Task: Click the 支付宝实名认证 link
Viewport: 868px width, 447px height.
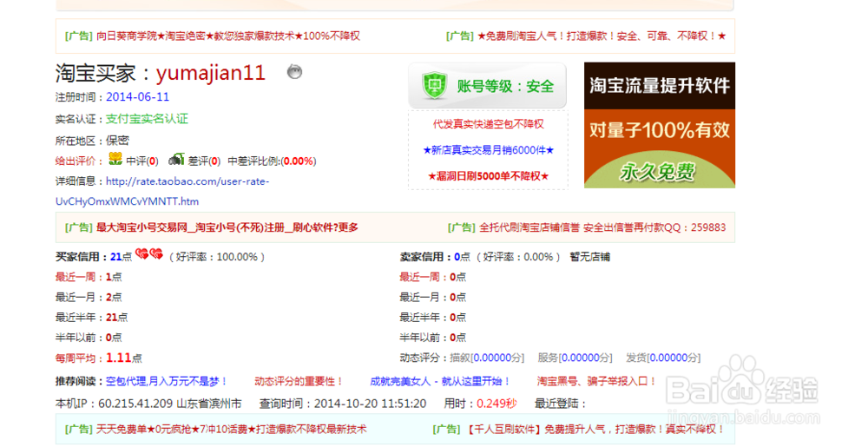Action: 147,119
